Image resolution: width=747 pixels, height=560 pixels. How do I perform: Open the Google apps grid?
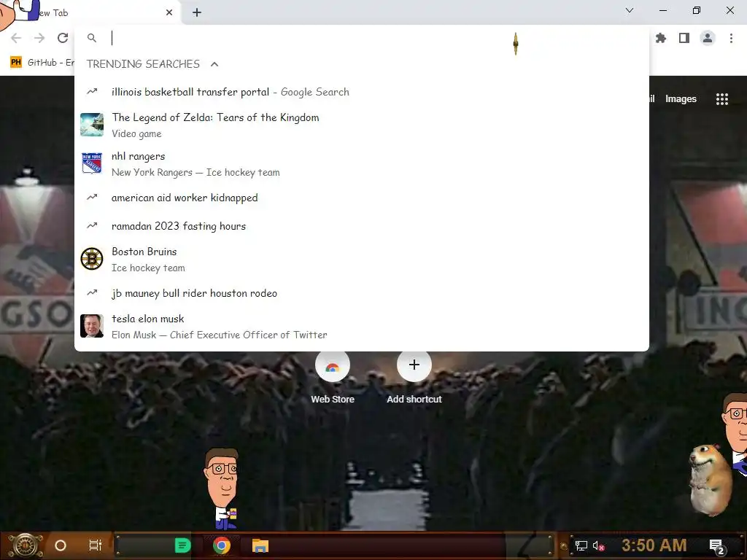click(x=722, y=99)
